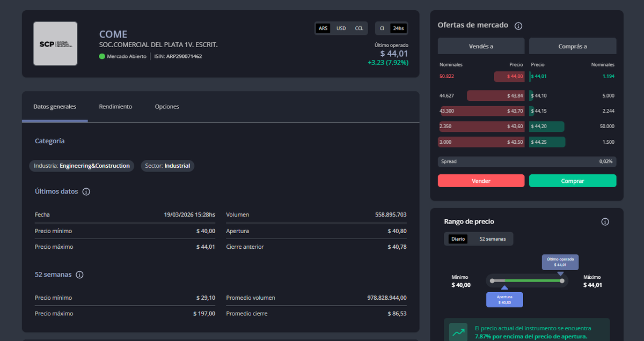Select ARS currency toggle

pos(323,28)
